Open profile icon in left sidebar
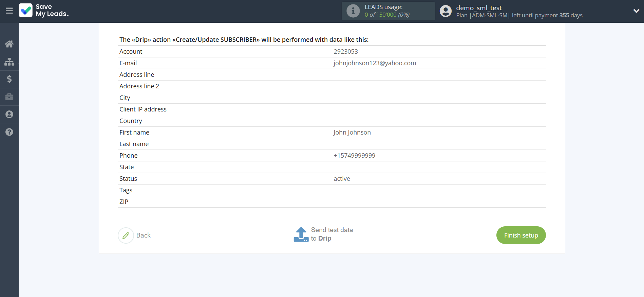This screenshot has height=297, width=644. 9,115
